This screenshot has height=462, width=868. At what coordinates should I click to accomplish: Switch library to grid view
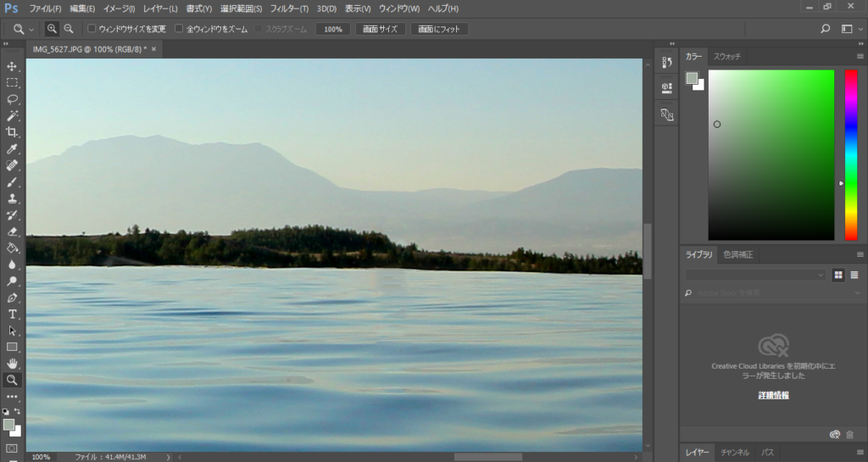838,275
